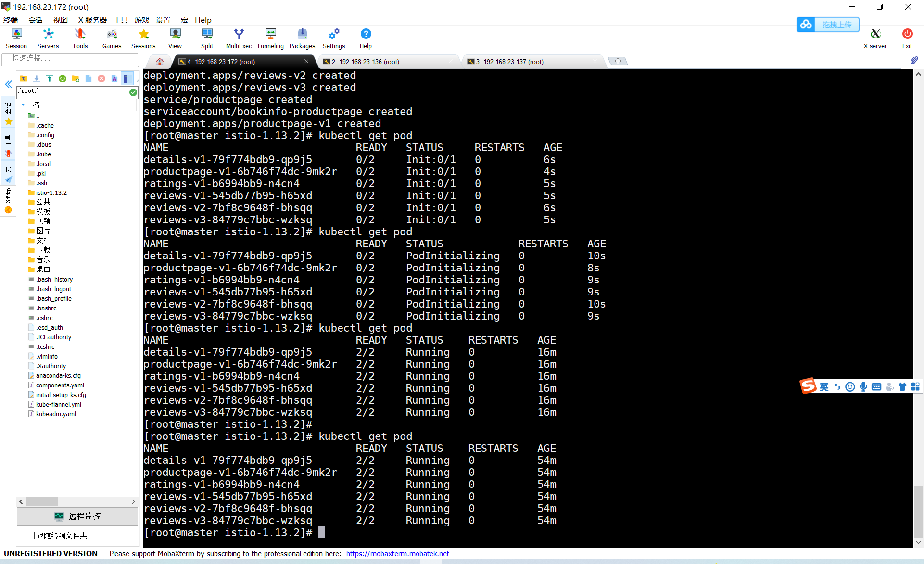Click the 名 column sort arrow
The width and height of the screenshot is (924, 564).
(x=23, y=104)
